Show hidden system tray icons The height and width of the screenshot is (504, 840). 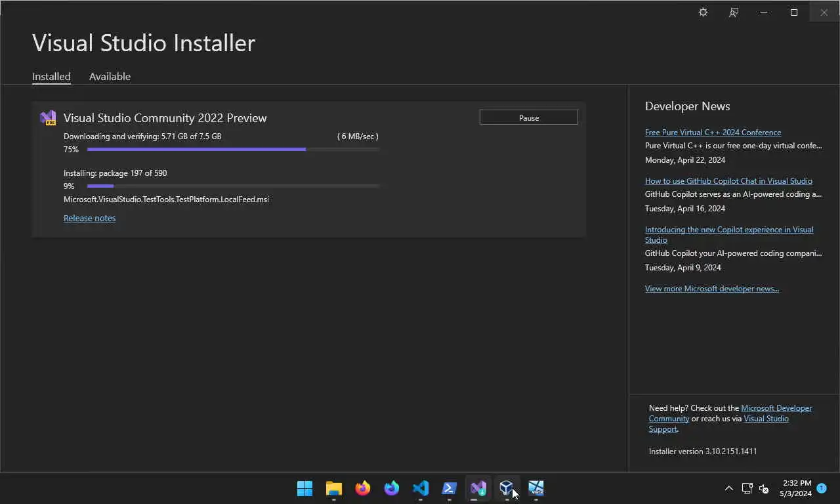pyautogui.click(x=728, y=488)
